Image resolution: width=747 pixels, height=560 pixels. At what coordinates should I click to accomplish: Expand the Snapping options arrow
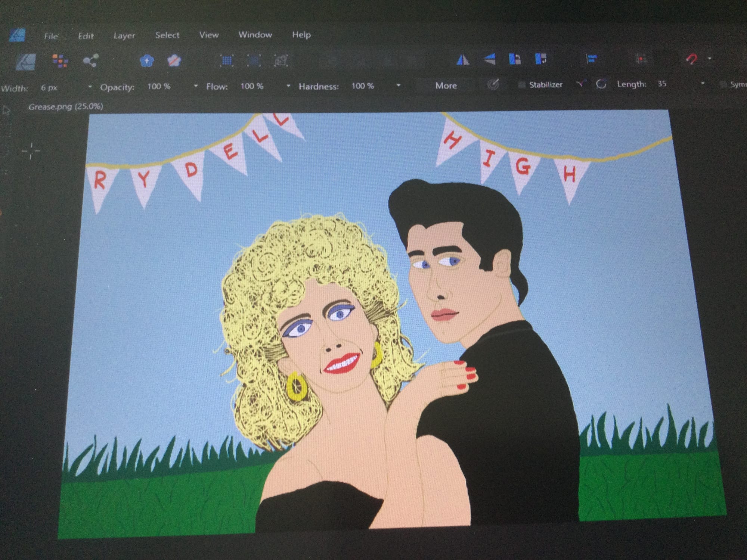click(x=709, y=59)
